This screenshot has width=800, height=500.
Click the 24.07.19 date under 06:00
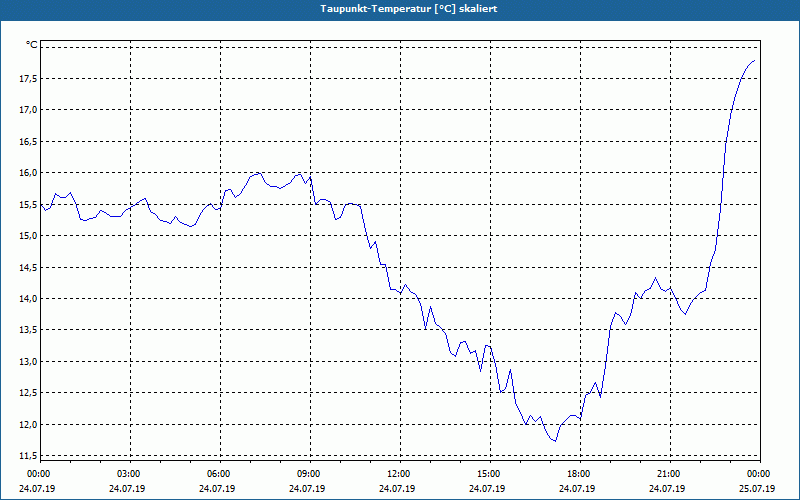pyautogui.click(x=218, y=488)
